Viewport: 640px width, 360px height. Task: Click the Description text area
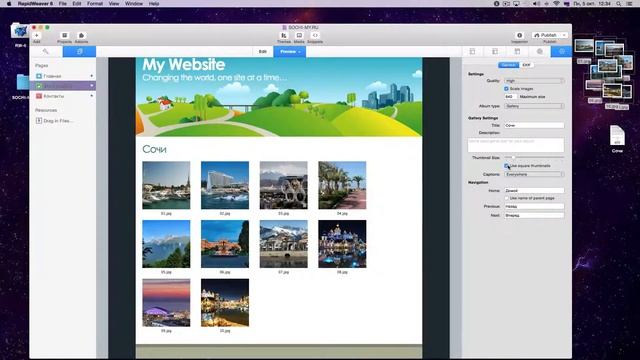[x=516, y=145]
